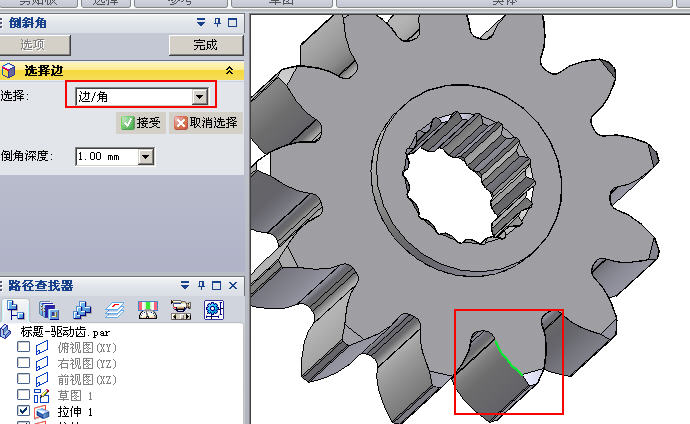Viewport: 690px width, 424px height.
Task: Click the sketch icon beside 草图 1
Action: pos(42,395)
